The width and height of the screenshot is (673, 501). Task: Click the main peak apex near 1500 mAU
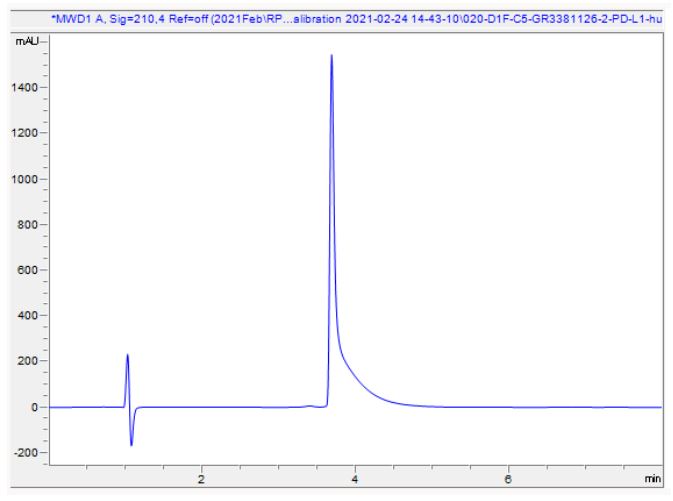point(331,55)
